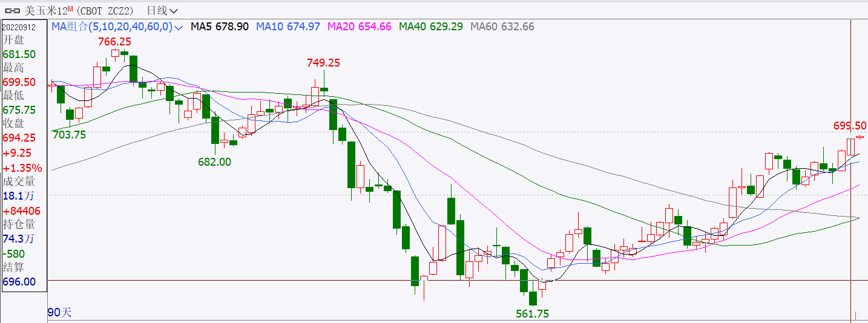Click the open interest change -580

15,254
